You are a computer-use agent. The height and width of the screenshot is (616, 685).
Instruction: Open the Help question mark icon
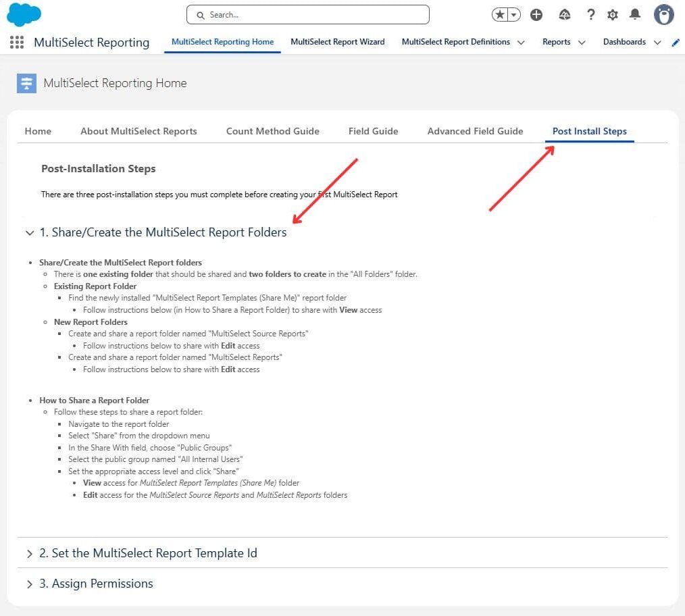click(590, 15)
